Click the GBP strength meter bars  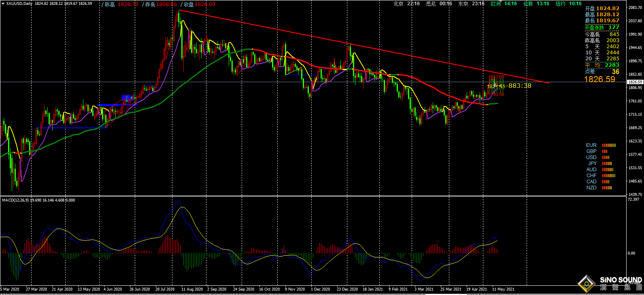[x=605, y=151]
